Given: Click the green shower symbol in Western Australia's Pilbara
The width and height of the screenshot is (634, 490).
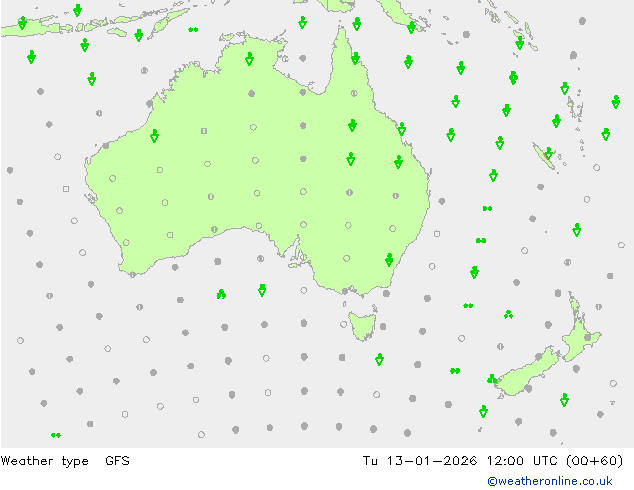Looking at the screenshot, I should [x=154, y=136].
